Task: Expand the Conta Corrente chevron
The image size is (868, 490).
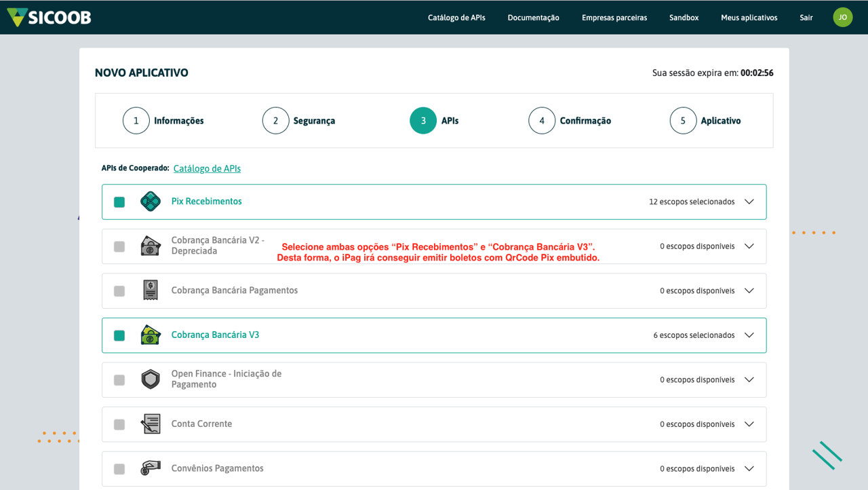Action: pos(749,424)
